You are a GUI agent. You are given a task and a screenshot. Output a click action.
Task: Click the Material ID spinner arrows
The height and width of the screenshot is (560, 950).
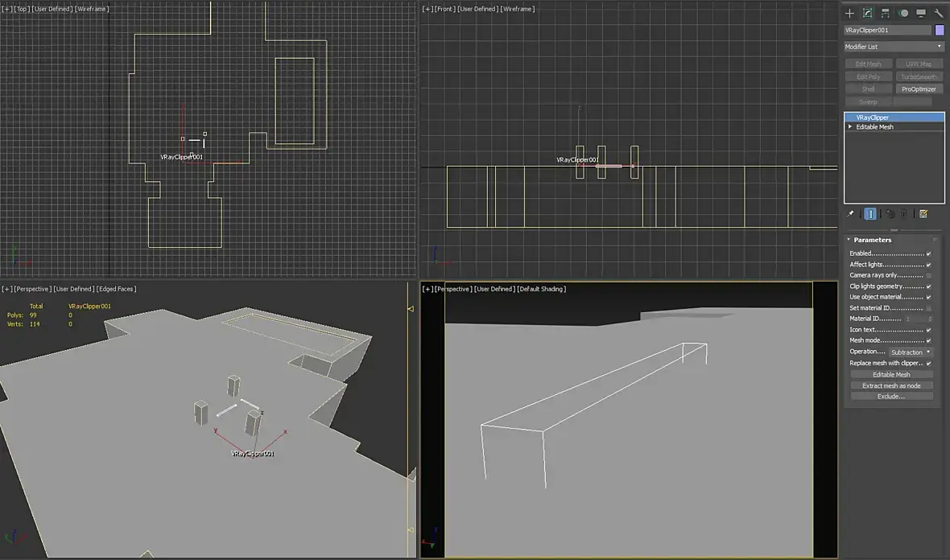click(x=929, y=319)
